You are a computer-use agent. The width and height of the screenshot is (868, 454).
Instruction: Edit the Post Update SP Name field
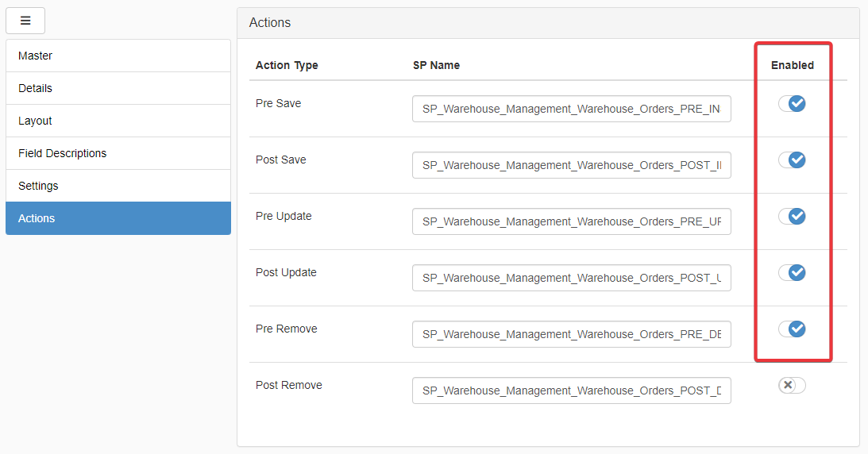(x=571, y=278)
